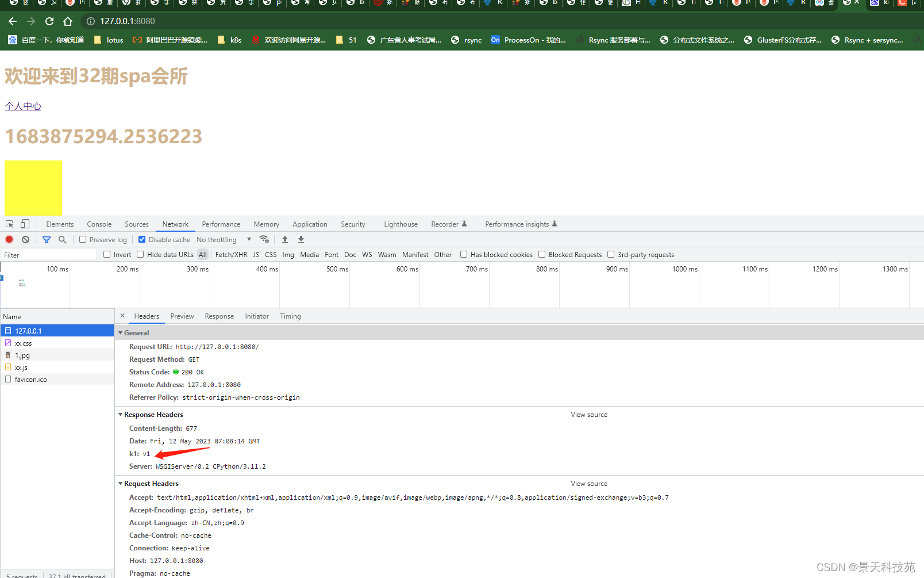This screenshot has height=578, width=924.
Task: Open the ProcessOn bookmark
Action: coord(529,40)
